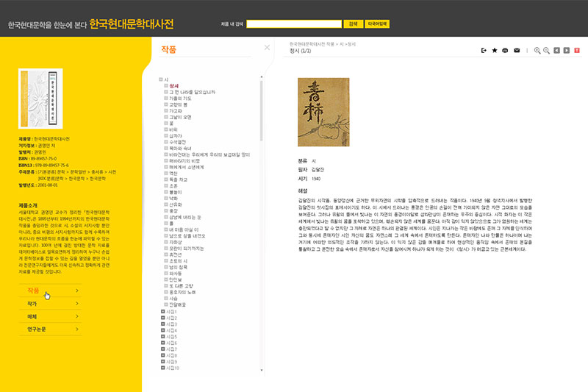This screenshot has width=588, height=392.
Task: Select the 와사등 tree item
Action: [x=175, y=274]
